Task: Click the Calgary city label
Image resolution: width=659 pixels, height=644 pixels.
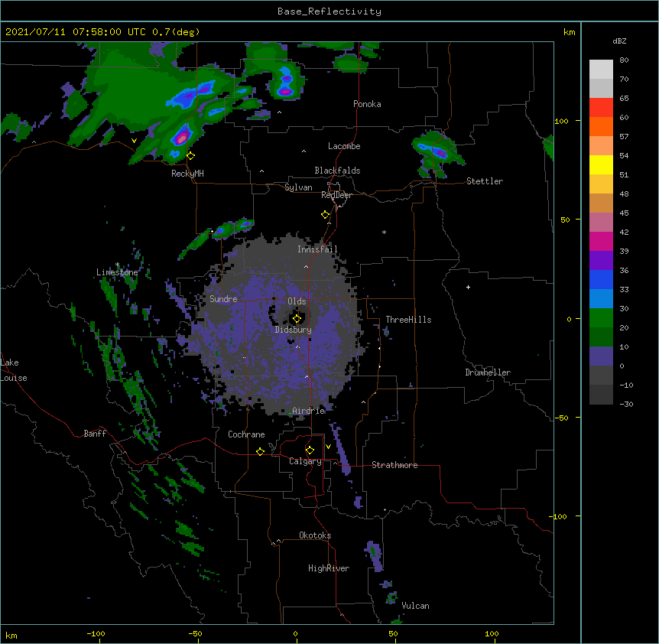Action: [305, 461]
